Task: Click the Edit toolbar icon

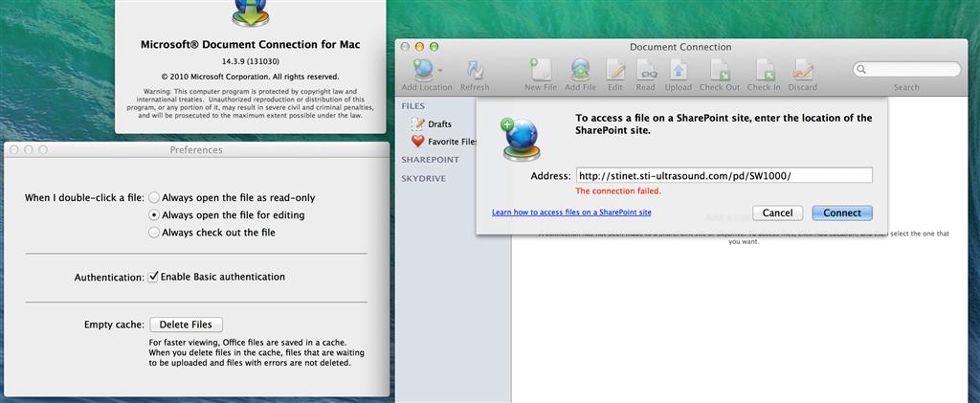Action: [615, 69]
